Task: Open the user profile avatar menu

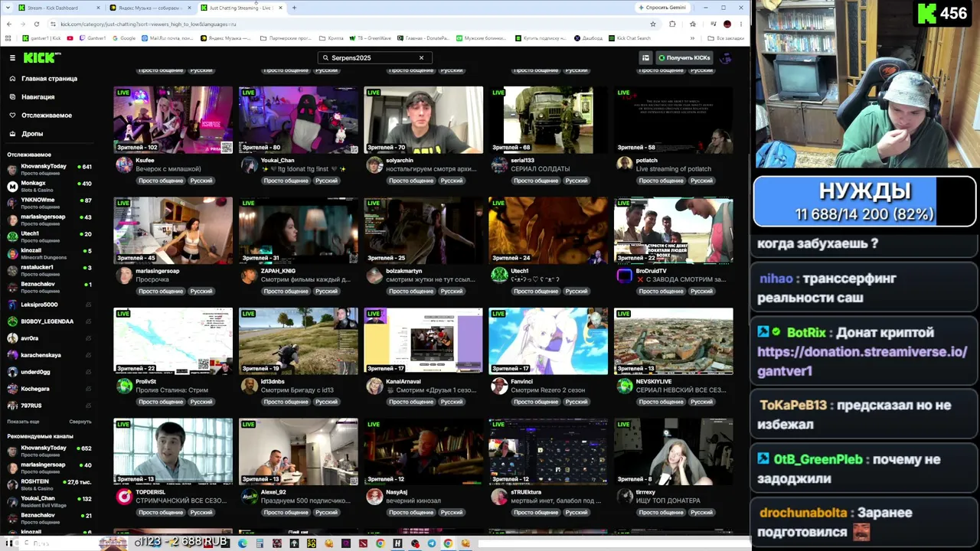Action: coord(726,57)
